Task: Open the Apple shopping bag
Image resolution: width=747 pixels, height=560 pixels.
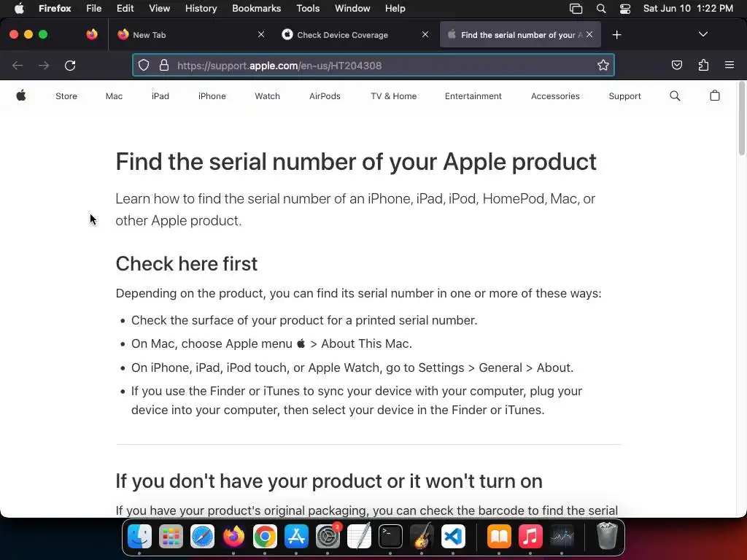Action: (715, 96)
